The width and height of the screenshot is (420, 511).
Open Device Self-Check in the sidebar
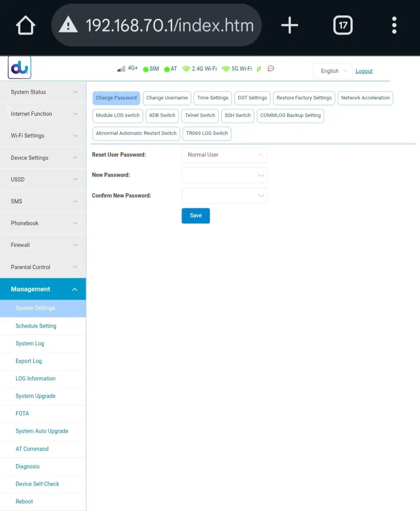coord(43,484)
